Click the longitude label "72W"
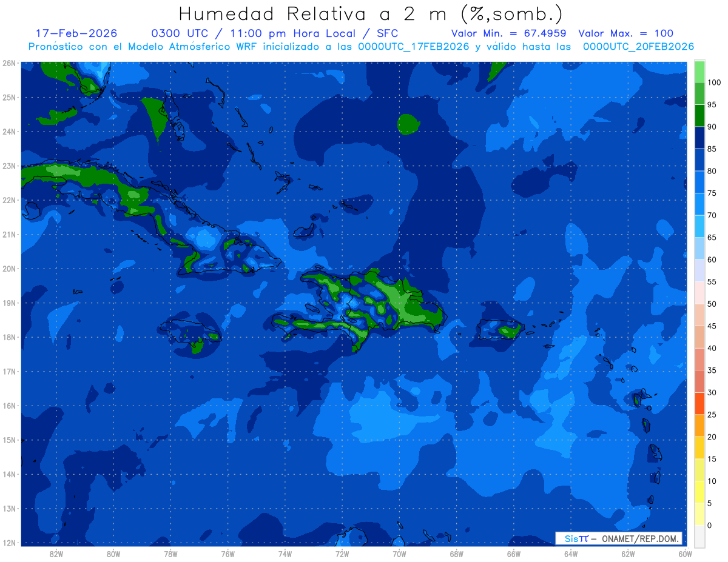The height and width of the screenshot is (562, 728). (x=342, y=553)
